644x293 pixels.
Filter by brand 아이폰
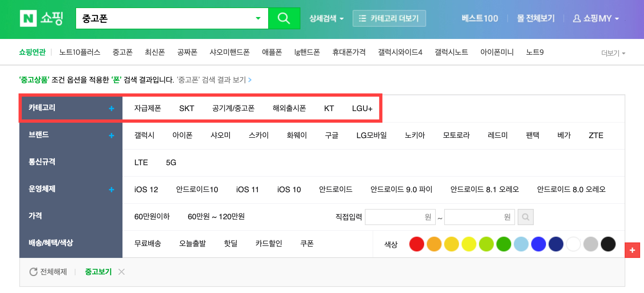182,135
